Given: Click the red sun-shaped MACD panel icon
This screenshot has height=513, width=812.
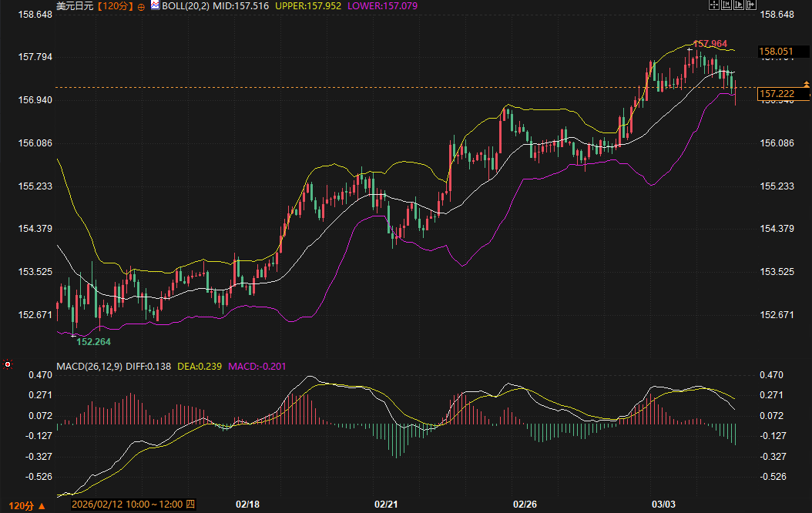Looking at the screenshot, I should click(8, 364).
